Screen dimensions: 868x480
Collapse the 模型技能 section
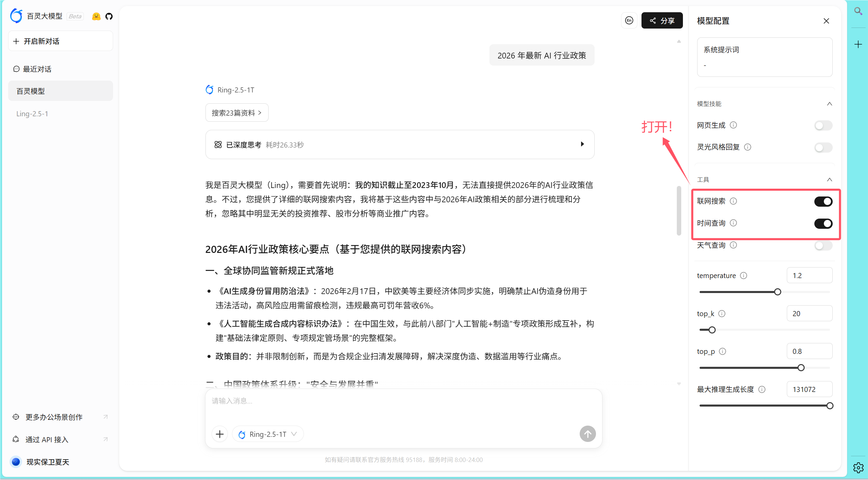(x=829, y=104)
